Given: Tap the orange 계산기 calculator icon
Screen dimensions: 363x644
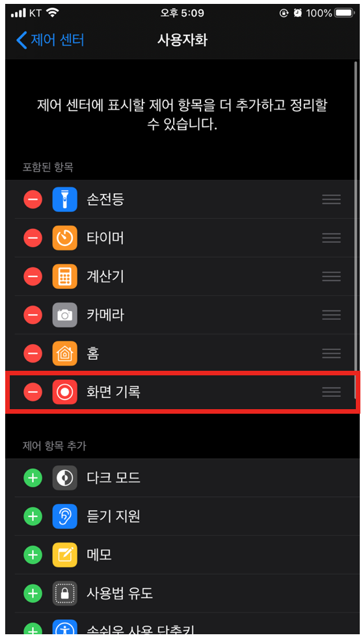Looking at the screenshot, I should (x=65, y=276).
